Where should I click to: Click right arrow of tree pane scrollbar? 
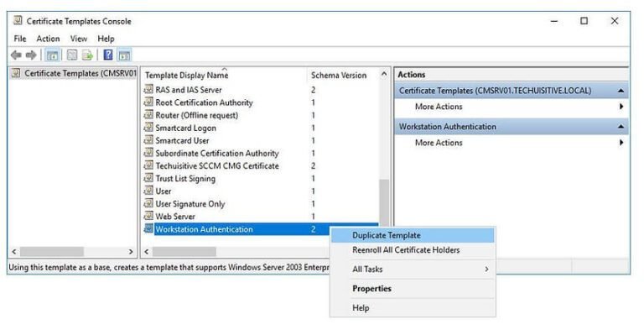point(131,251)
